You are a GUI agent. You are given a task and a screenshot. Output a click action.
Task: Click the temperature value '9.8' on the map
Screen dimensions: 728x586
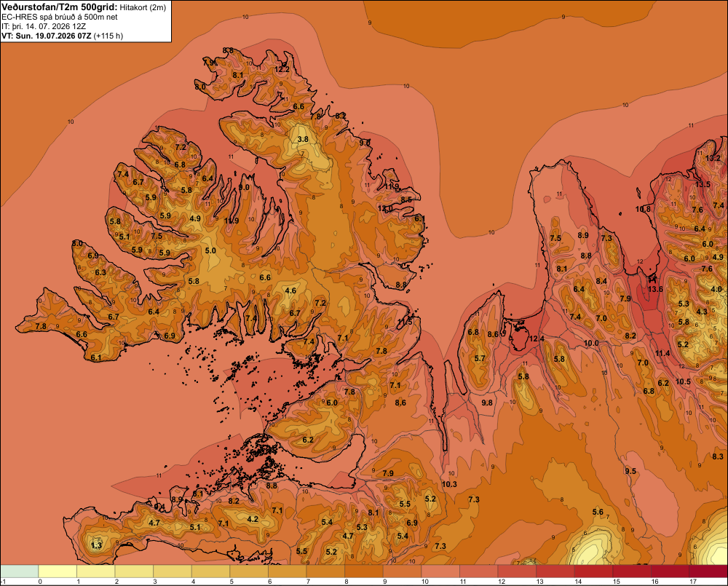(487, 403)
